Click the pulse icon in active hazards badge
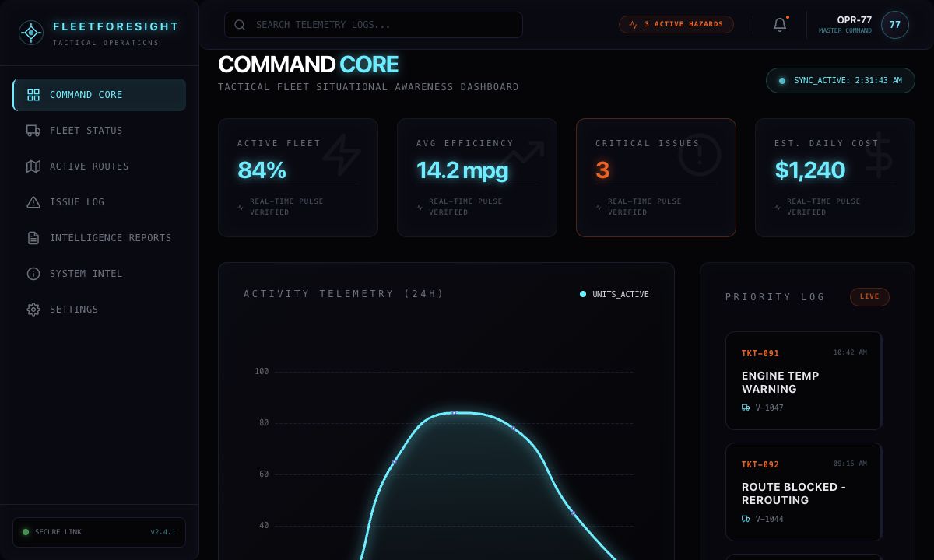The height and width of the screenshot is (560, 934). click(634, 25)
